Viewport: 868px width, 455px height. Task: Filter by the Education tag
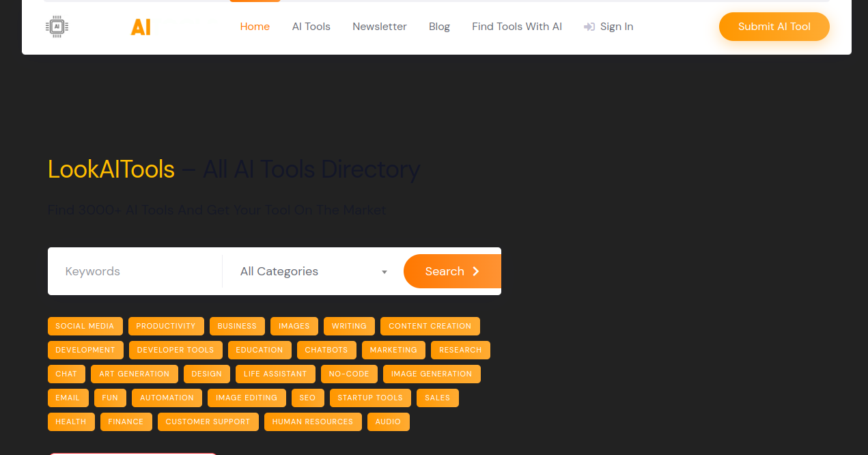(260, 350)
